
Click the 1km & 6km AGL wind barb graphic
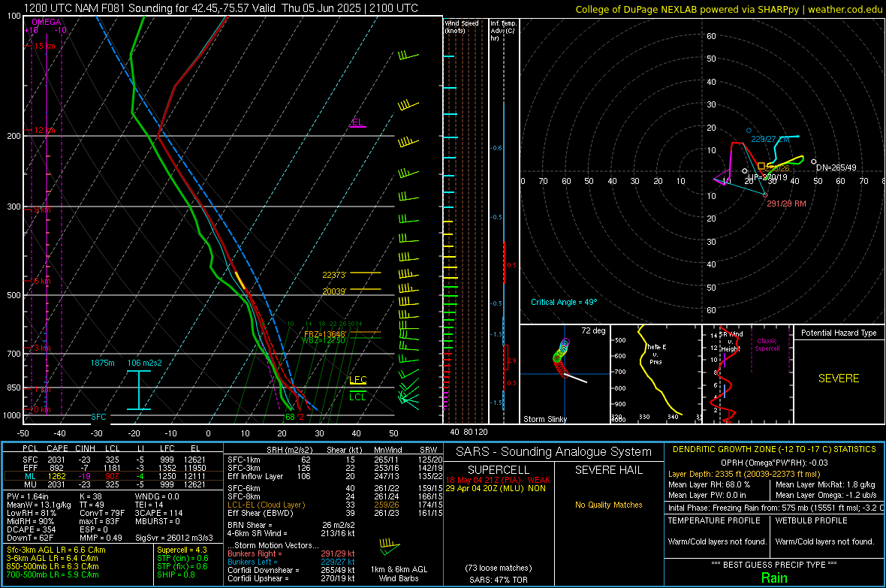pos(390,546)
